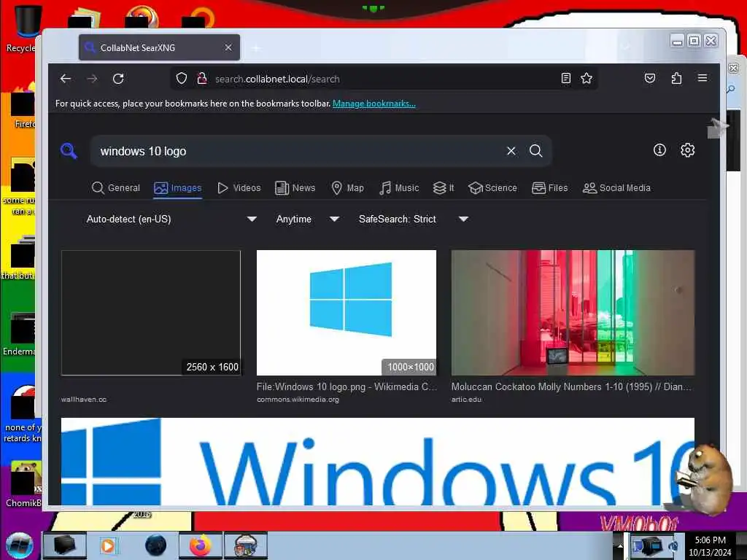This screenshot has width=747, height=560.
Task: Bookmark this page with the star
Action: 587,79
